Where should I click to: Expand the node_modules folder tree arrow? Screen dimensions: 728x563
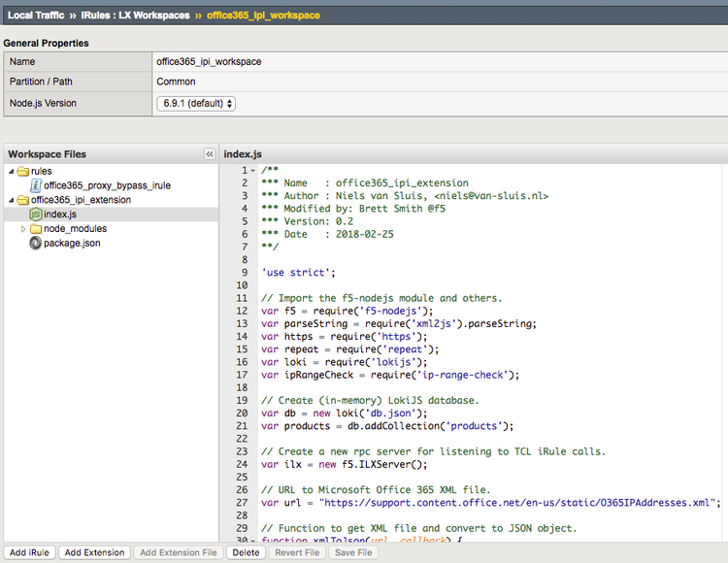click(x=23, y=229)
